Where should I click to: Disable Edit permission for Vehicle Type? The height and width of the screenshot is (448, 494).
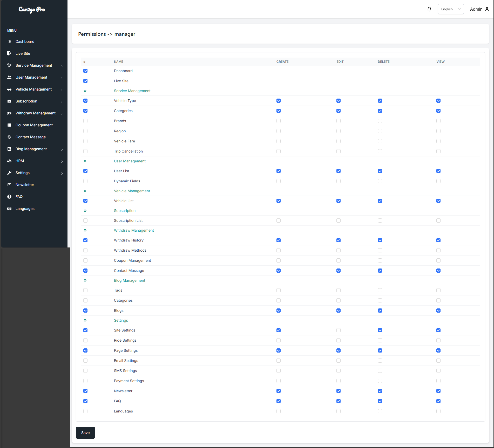click(339, 101)
